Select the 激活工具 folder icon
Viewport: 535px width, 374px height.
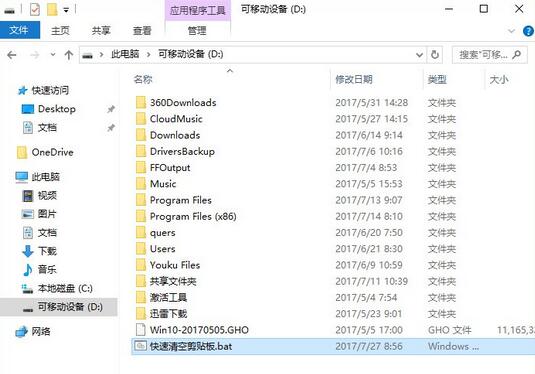[x=141, y=298]
